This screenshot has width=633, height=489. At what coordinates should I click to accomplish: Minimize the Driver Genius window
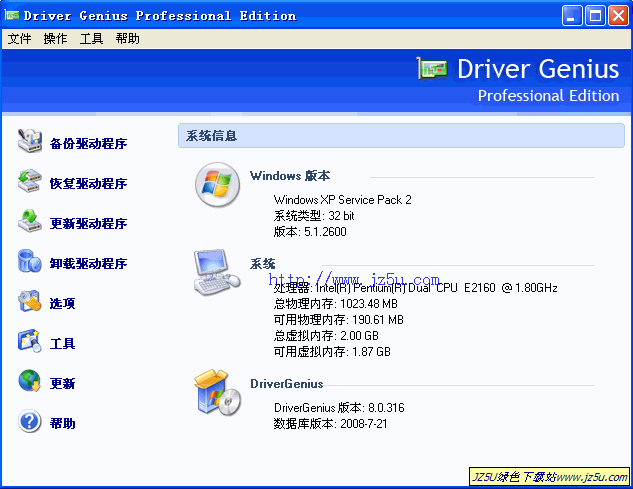point(572,16)
